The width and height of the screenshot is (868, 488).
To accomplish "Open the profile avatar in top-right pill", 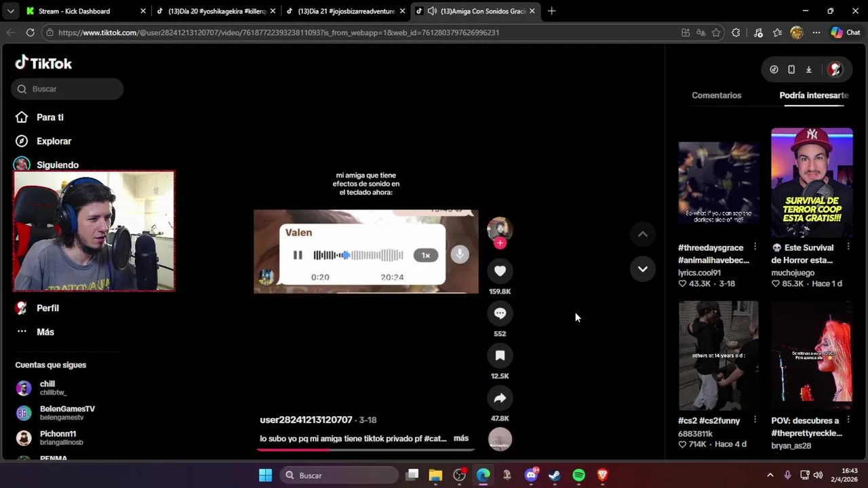I will (835, 69).
